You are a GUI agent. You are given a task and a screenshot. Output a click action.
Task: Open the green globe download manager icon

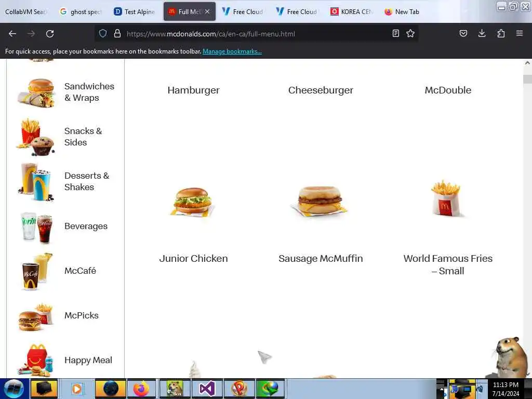pos(270,389)
